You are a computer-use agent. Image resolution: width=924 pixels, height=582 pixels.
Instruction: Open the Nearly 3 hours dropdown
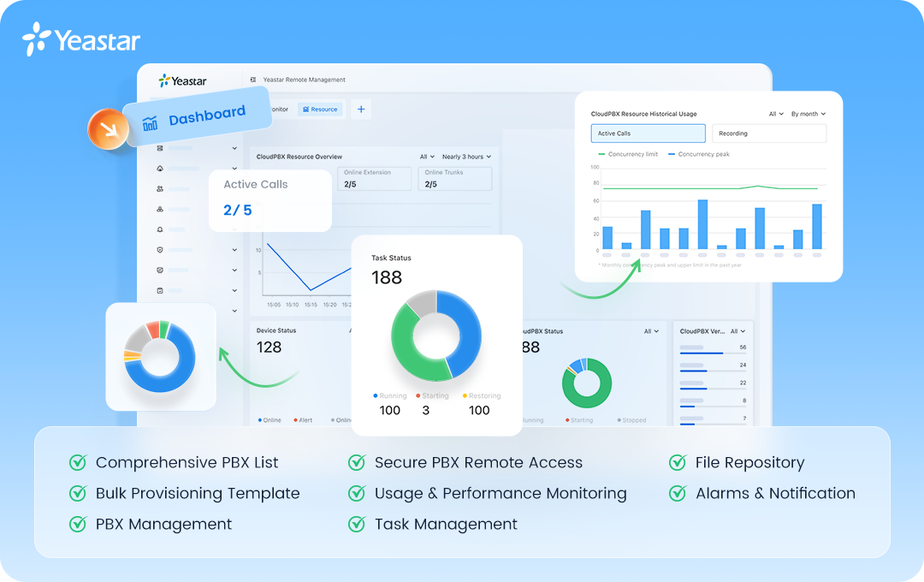(x=465, y=157)
